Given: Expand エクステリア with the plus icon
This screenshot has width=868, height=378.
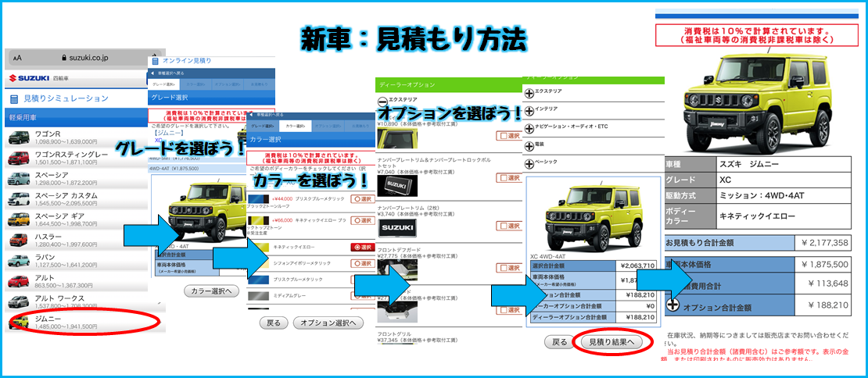Looking at the screenshot, I should (x=529, y=94).
